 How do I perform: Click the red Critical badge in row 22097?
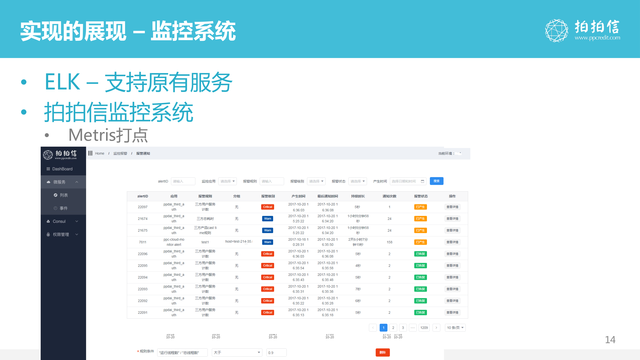267,207
